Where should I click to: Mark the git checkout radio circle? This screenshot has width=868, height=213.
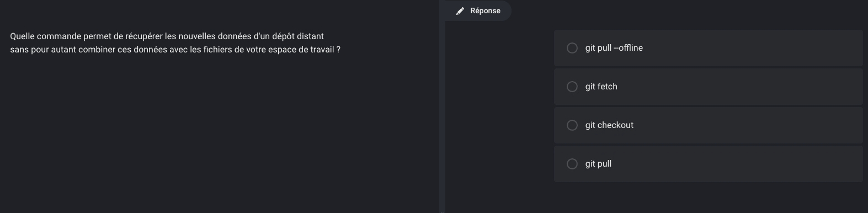point(572,125)
